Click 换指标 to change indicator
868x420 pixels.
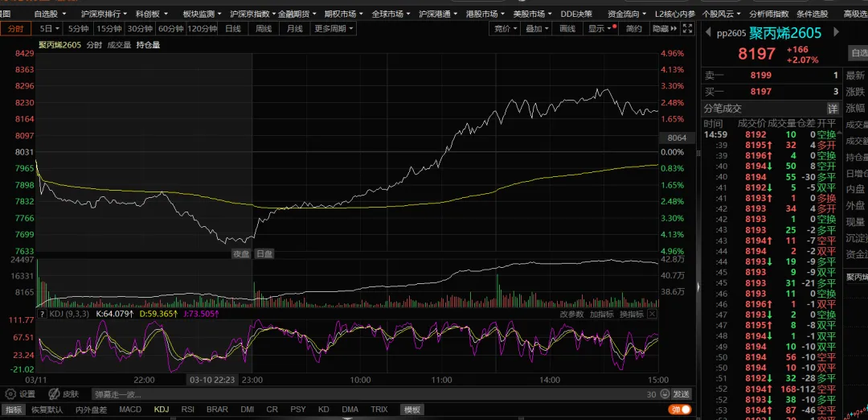631,314
